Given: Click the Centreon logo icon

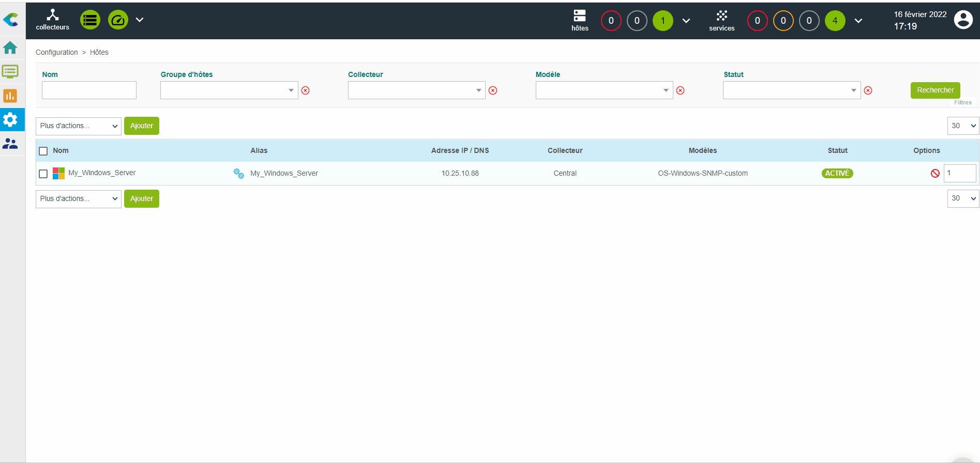Looking at the screenshot, I should pyautogui.click(x=11, y=20).
